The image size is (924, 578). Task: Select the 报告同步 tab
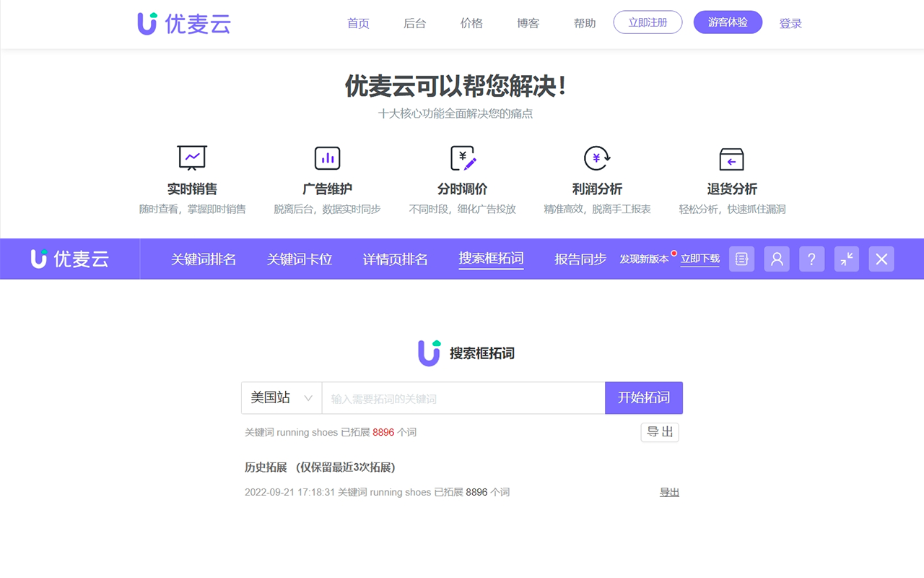point(580,259)
